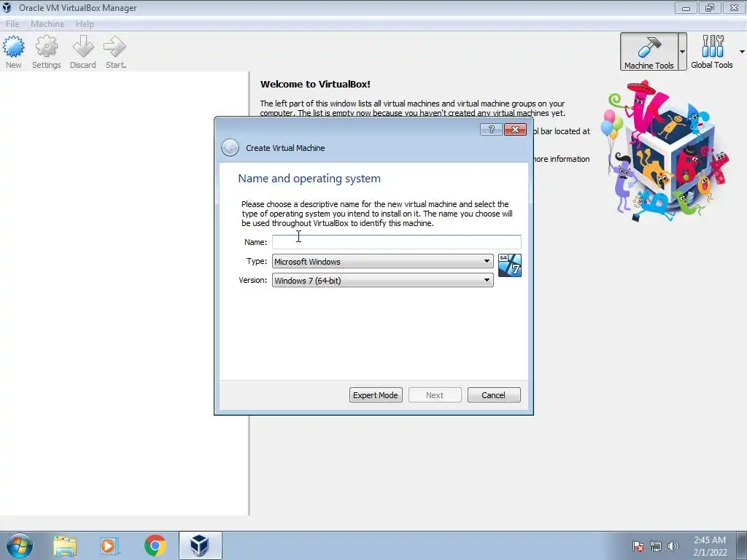
Task: Click the New virtual machine toolbar icon
Action: (13, 52)
